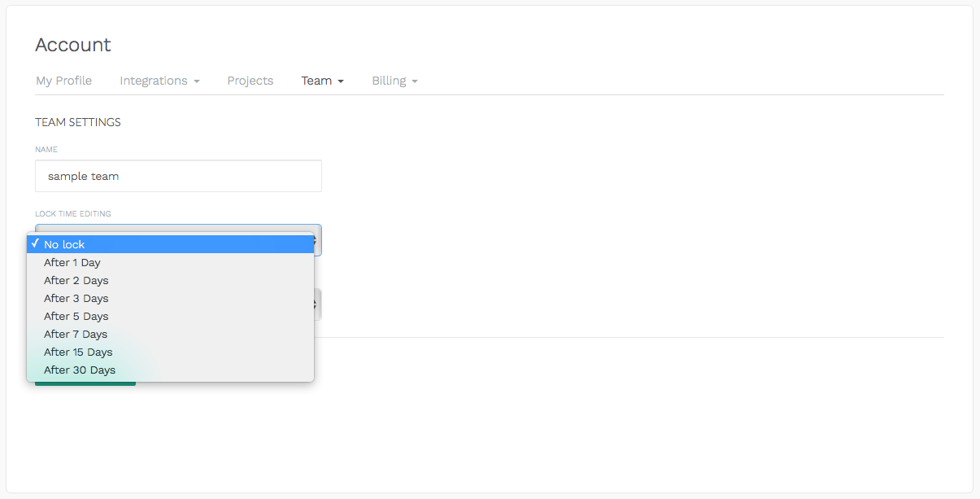Click the Account page heading

click(x=73, y=45)
